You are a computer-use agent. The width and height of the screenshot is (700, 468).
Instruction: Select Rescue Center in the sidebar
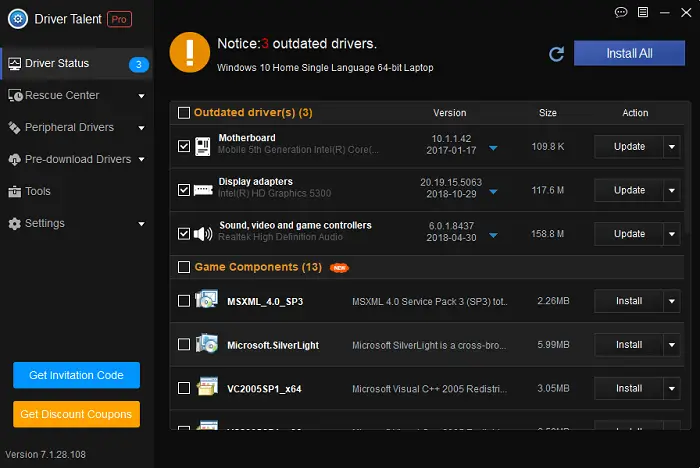click(76, 96)
